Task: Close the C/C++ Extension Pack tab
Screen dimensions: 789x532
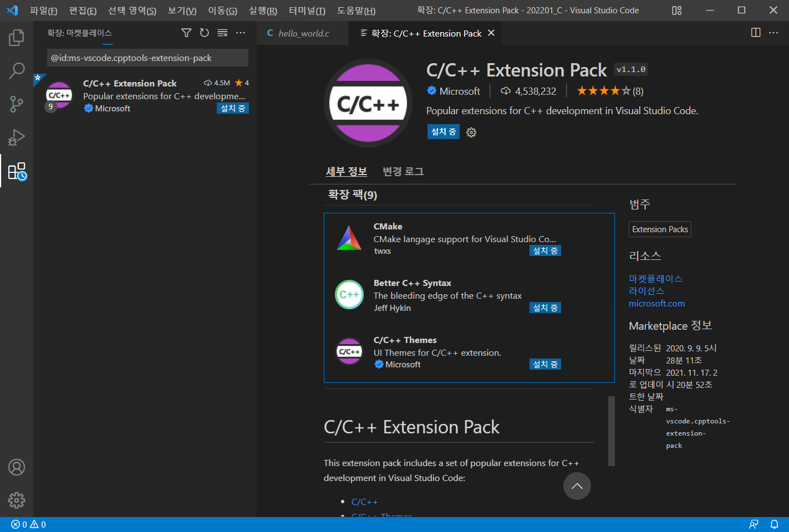Action: [491, 33]
